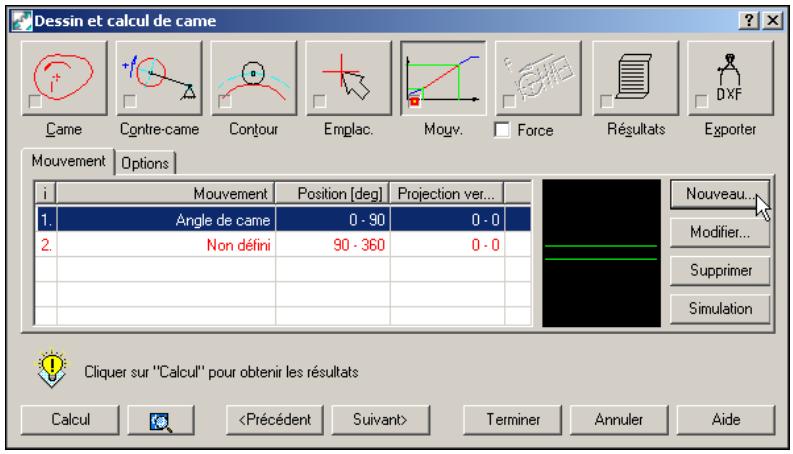Click the help question mark button

point(749,21)
